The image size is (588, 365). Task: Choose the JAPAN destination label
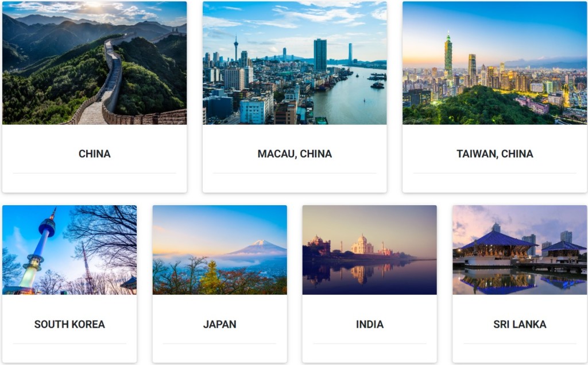tap(220, 324)
